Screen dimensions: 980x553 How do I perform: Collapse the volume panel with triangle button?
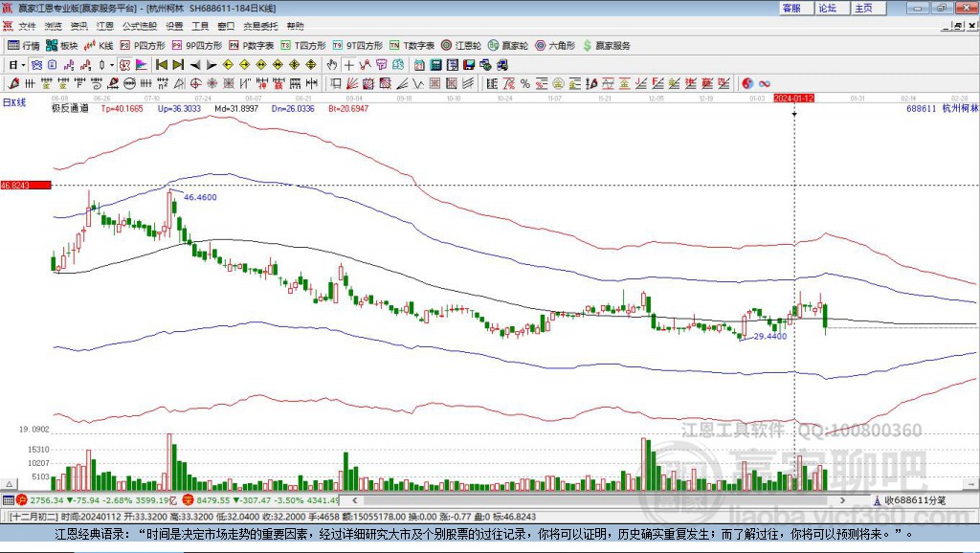click(x=10, y=484)
